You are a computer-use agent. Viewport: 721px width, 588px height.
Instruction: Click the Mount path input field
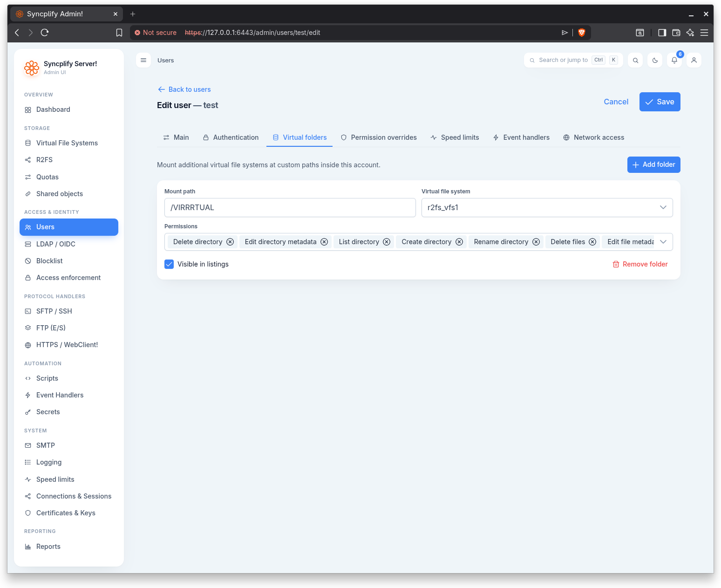coord(290,208)
